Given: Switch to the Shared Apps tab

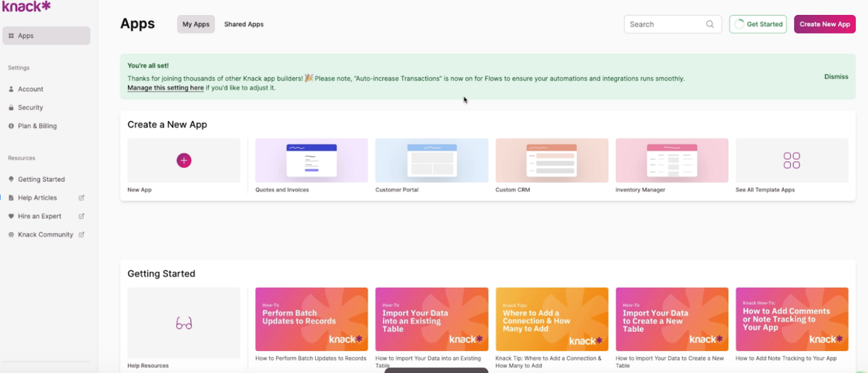Looking at the screenshot, I should click(x=244, y=24).
